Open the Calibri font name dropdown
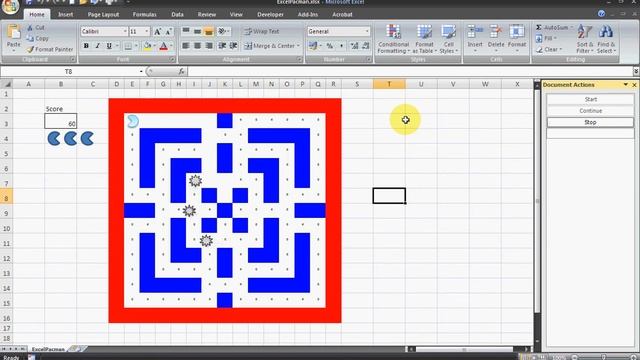This screenshot has height=360, width=640. pos(125,31)
